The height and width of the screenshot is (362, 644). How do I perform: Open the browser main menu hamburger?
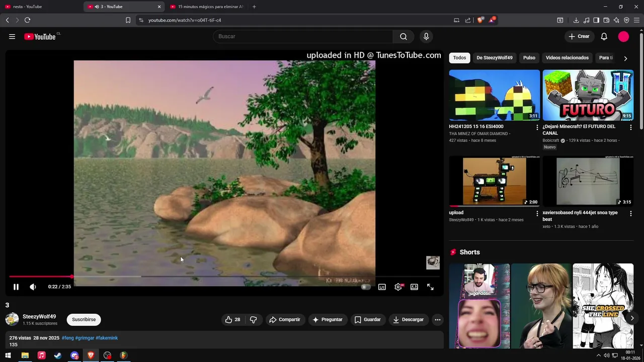click(636, 20)
